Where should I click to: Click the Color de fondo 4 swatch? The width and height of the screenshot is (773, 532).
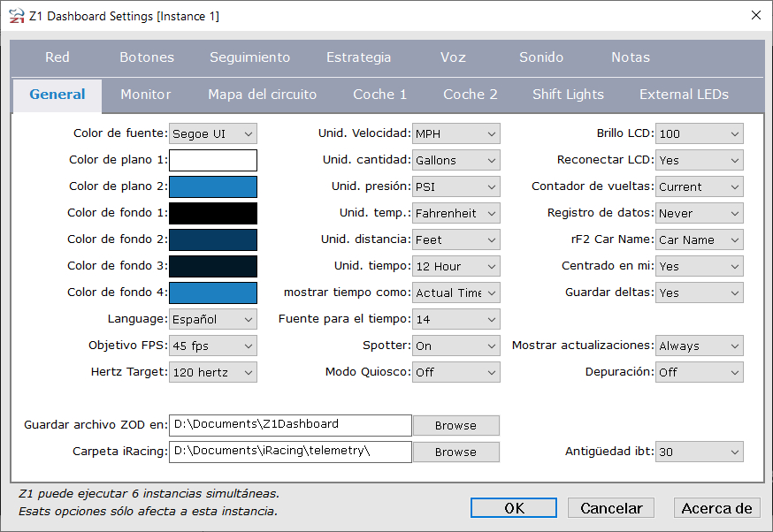pos(212,293)
